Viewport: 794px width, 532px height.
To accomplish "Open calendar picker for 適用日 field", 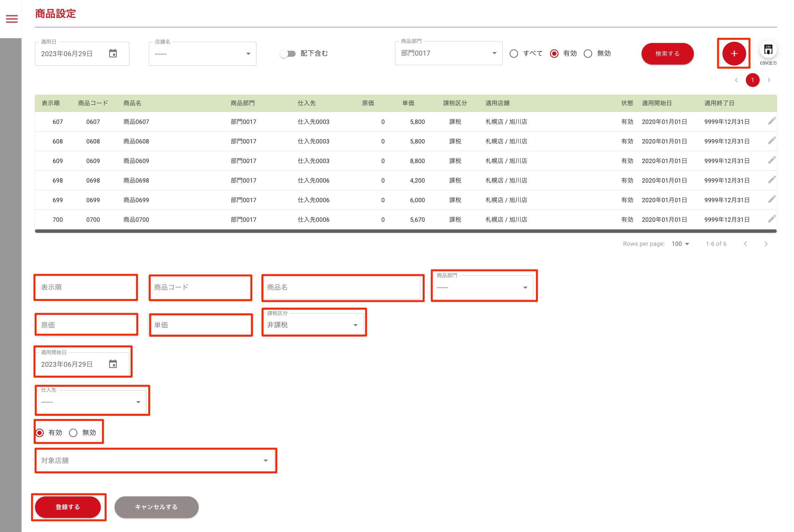I will pos(113,54).
